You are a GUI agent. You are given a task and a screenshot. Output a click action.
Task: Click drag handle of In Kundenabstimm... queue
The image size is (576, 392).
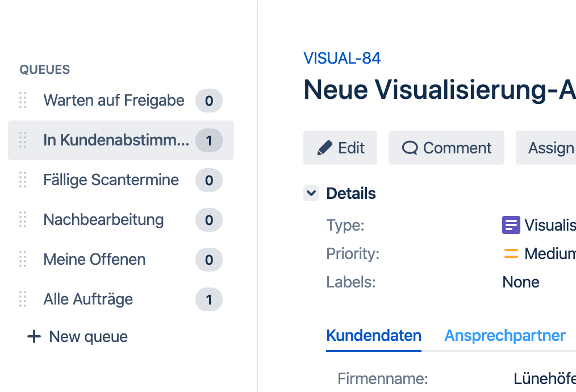pos(23,140)
